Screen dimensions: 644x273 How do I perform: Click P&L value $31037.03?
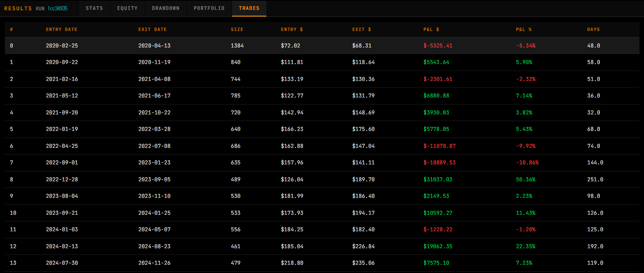438,180
